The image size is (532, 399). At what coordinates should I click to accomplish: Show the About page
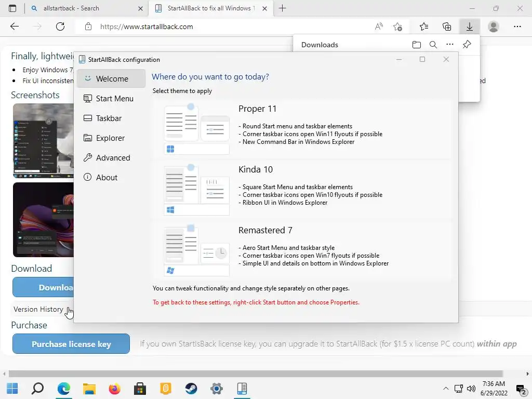111,178
